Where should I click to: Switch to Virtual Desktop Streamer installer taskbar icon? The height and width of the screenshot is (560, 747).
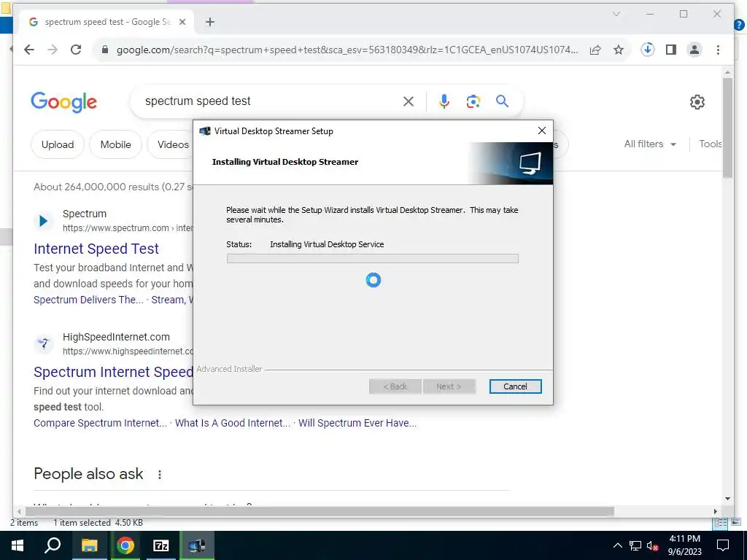coord(197,545)
